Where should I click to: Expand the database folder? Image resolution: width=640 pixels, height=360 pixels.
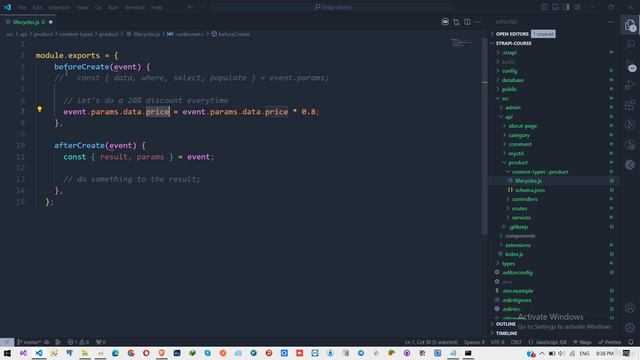(513, 80)
